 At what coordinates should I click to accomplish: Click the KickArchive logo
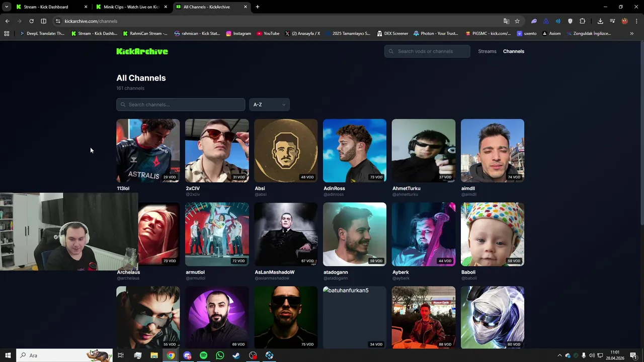[x=142, y=51]
